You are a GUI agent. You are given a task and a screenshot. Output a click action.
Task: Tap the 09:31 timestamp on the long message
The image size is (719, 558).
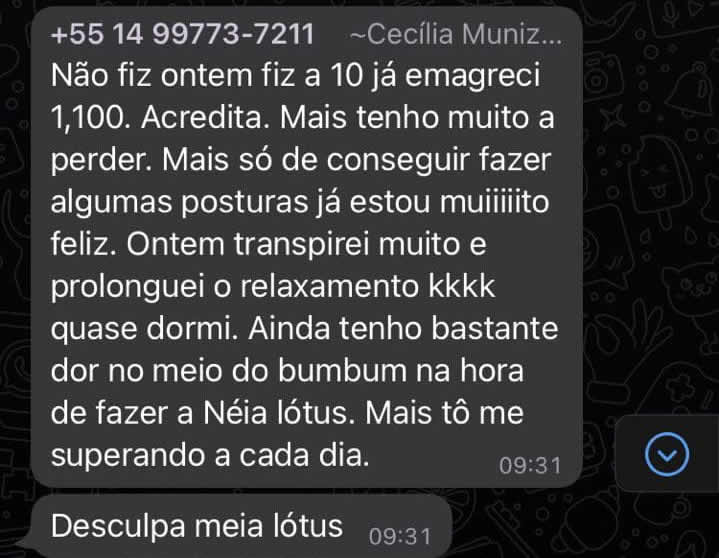[530, 465]
